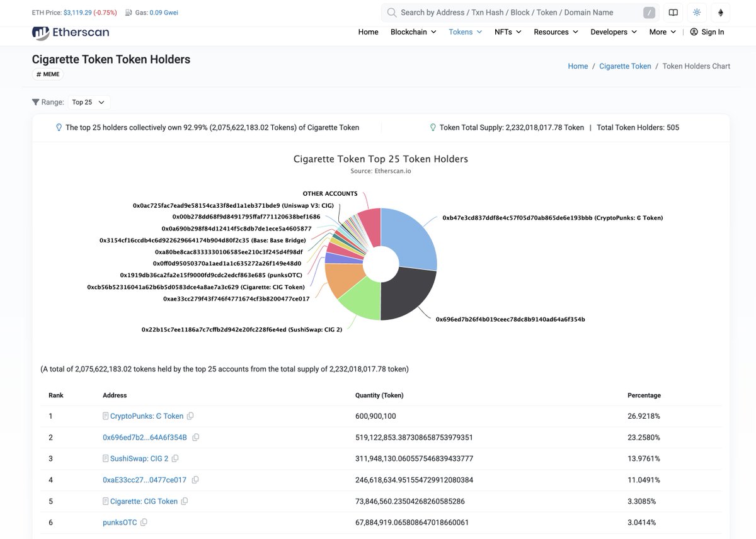The image size is (756, 539).
Task: Click the Sign In user icon
Action: (x=694, y=32)
